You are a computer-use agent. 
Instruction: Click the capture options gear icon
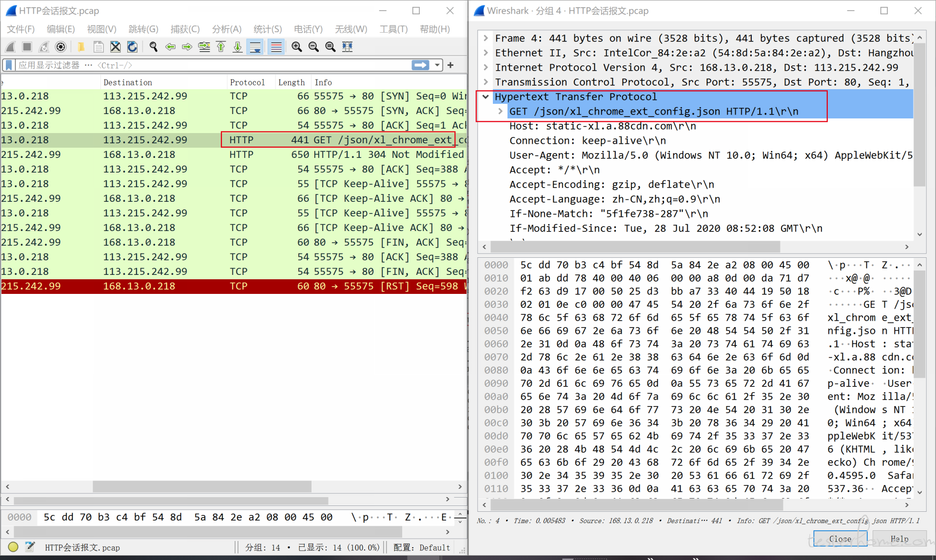pyautogui.click(x=60, y=47)
